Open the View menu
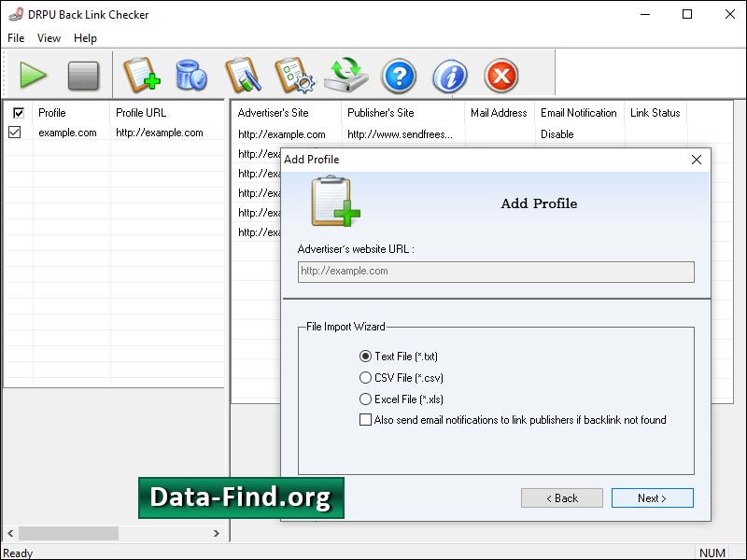 click(49, 38)
